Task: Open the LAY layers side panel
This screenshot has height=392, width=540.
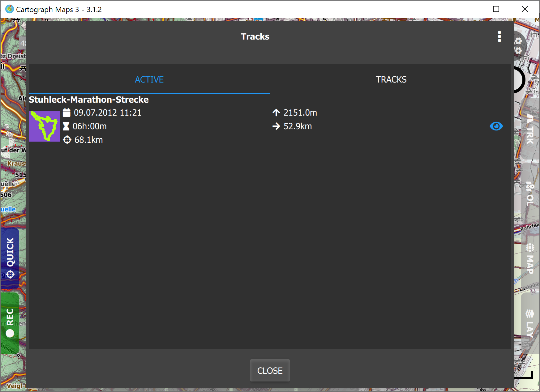Action: [x=530, y=323]
